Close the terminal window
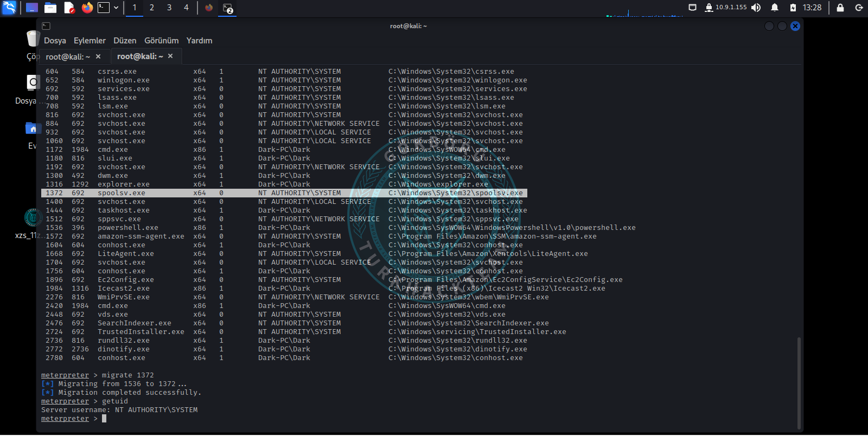Image resolution: width=868 pixels, height=436 pixels. click(x=795, y=26)
